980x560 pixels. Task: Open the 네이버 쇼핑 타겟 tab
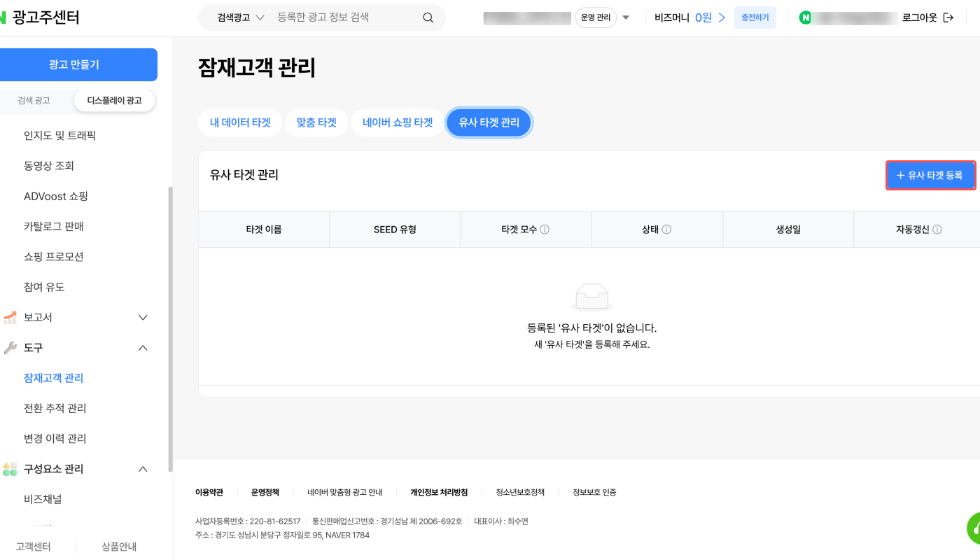coord(398,122)
